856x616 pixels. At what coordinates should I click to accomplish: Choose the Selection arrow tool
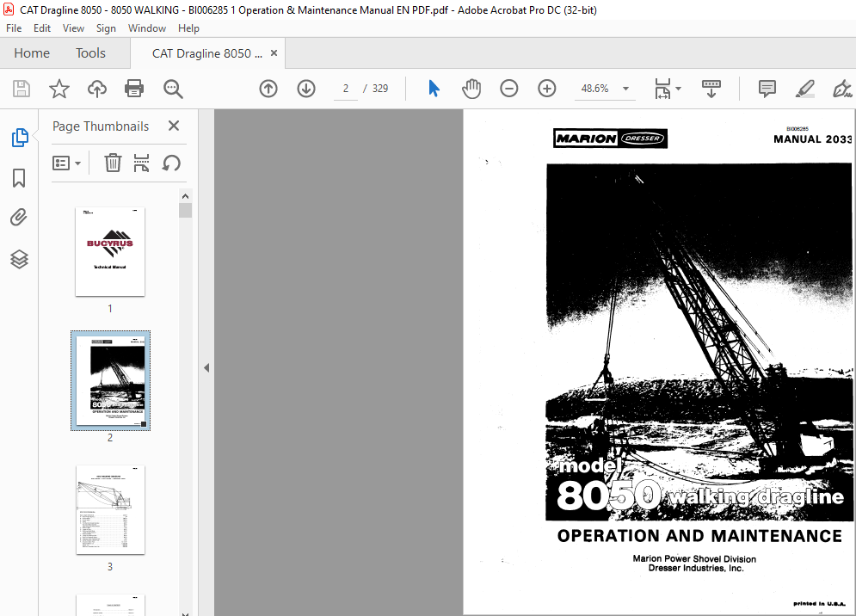(x=434, y=89)
